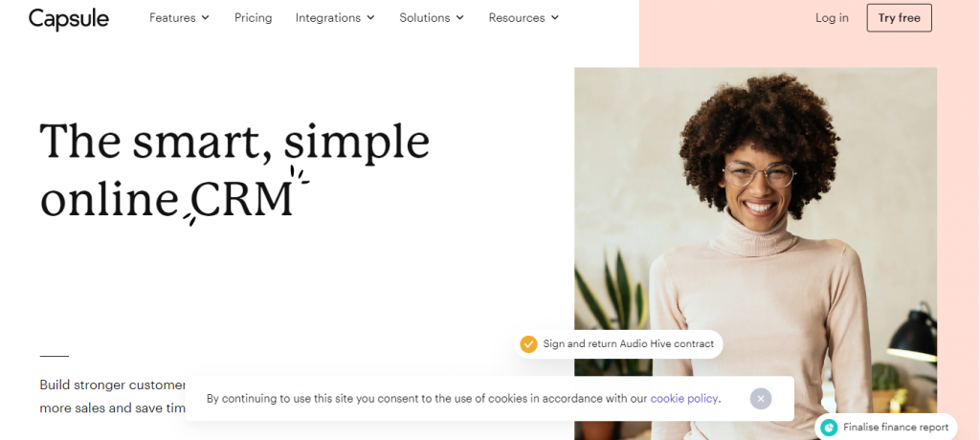Viewport: 980px width, 440px height.
Task: Click the teal Finalise finance report icon
Action: click(x=829, y=428)
